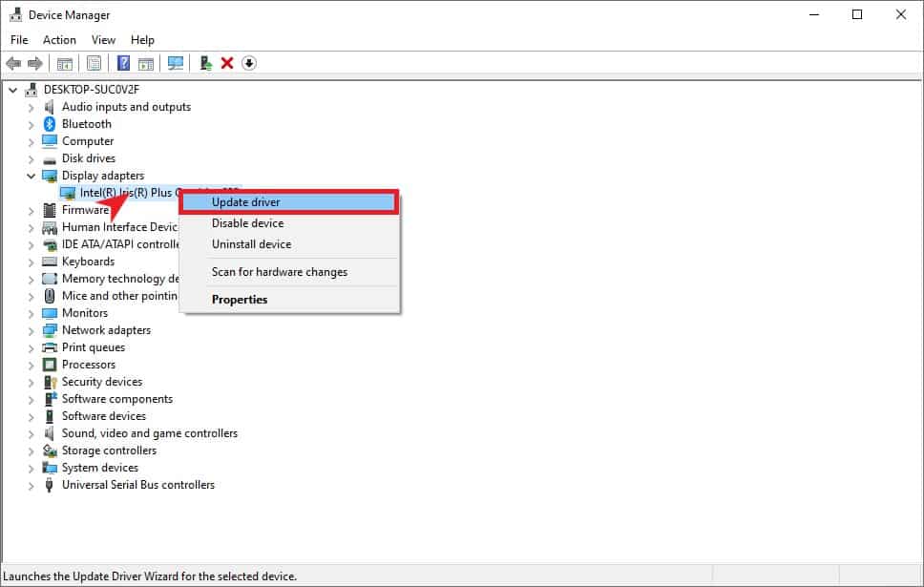Open the Action menu
The height and width of the screenshot is (587, 924).
click(59, 39)
